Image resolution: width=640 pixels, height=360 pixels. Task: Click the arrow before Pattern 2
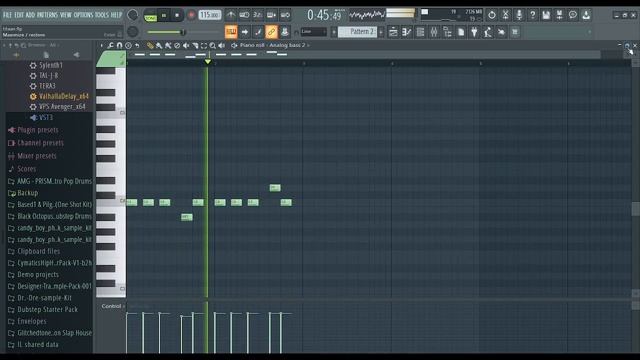334,31
